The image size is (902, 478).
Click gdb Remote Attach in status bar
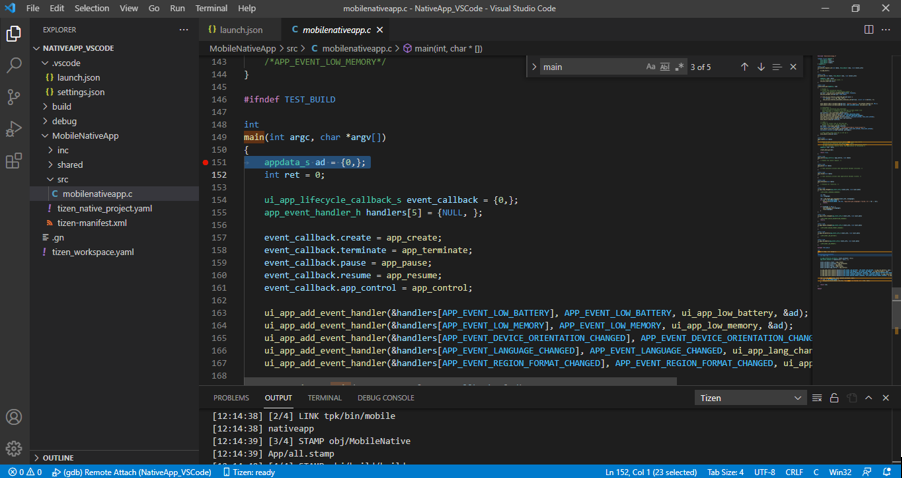click(x=131, y=472)
